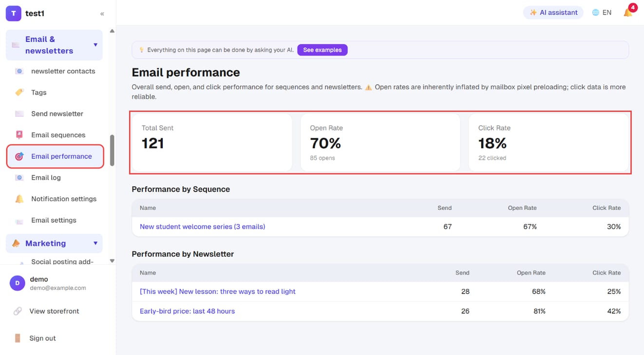The height and width of the screenshot is (355, 644).
Task: Click the sidebar scrollbar thumb
Action: pyautogui.click(x=112, y=150)
